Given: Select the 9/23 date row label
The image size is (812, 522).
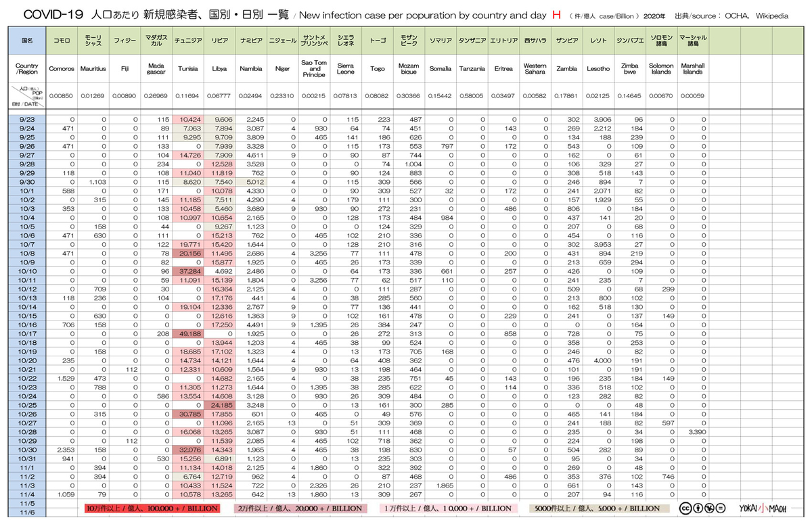Looking at the screenshot, I should [x=27, y=119].
